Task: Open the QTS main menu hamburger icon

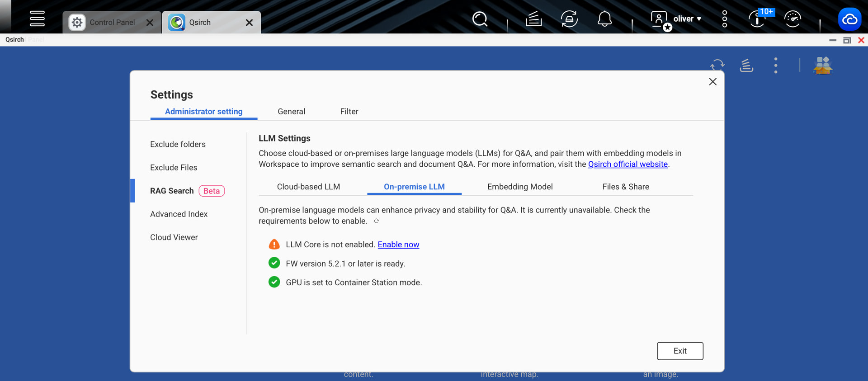Action: [x=37, y=19]
